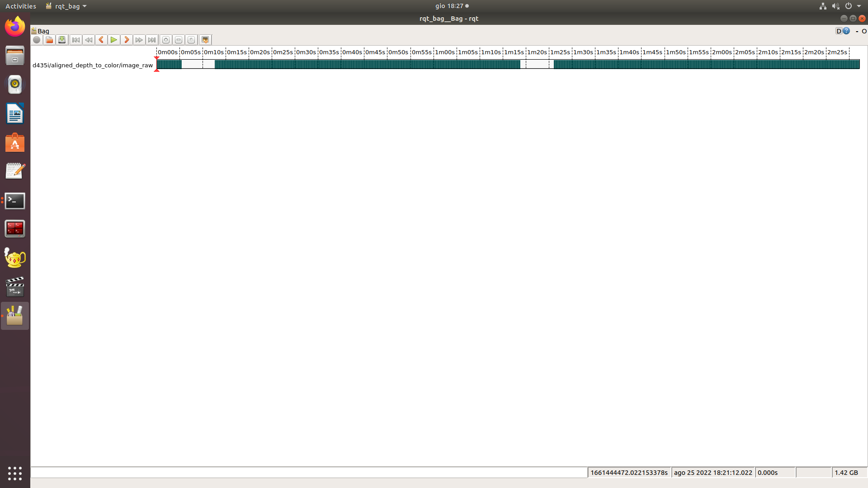868x488 pixels.
Task: Zoom in on the timeline
Action: [x=166, y=40]
